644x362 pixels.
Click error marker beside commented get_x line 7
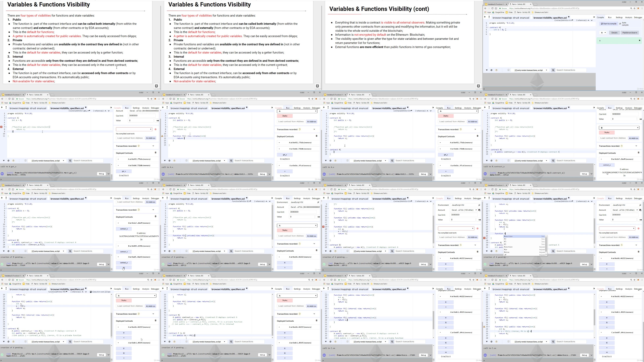(x=1, y=127)
